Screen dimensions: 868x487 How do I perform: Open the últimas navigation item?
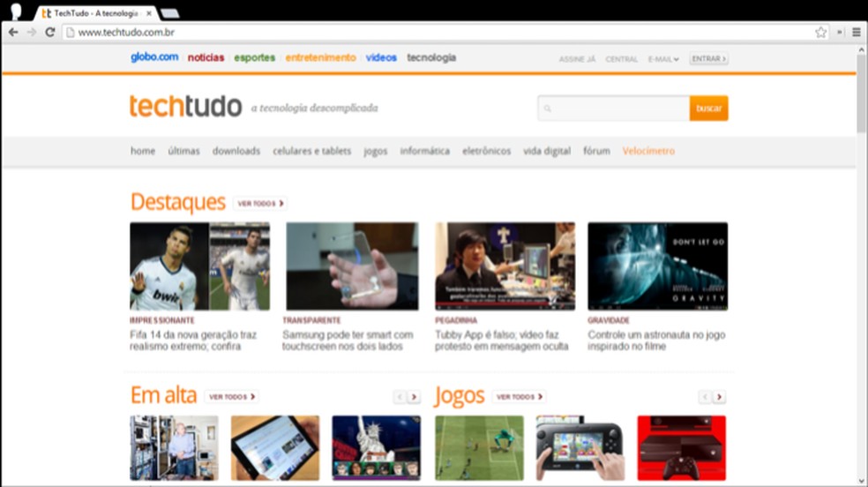point(183,151)
